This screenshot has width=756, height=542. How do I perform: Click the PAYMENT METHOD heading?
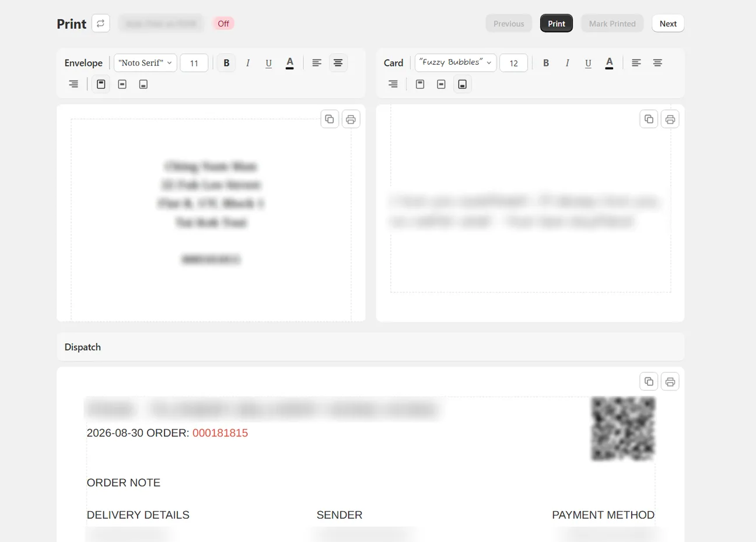(x=603, y=515)
